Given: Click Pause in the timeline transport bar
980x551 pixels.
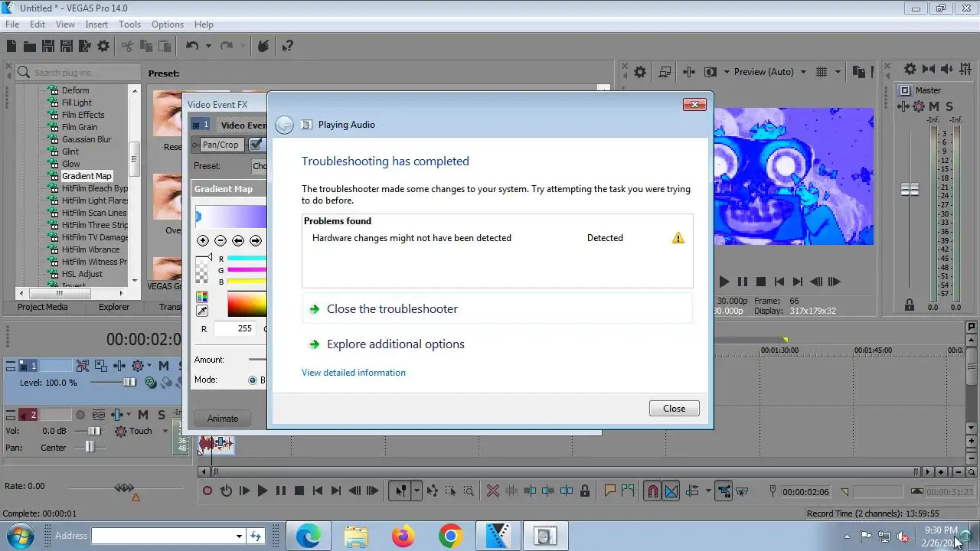Looking at the screenshot, I should click(281, 491).
